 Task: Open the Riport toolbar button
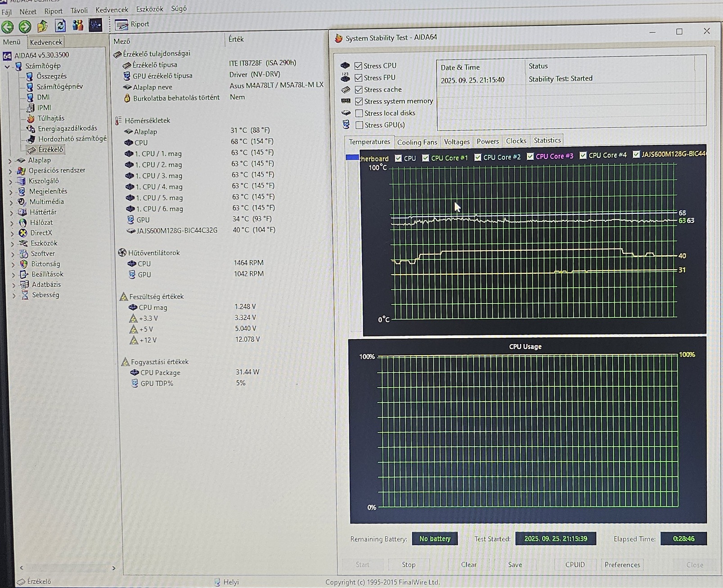point(132,24)
